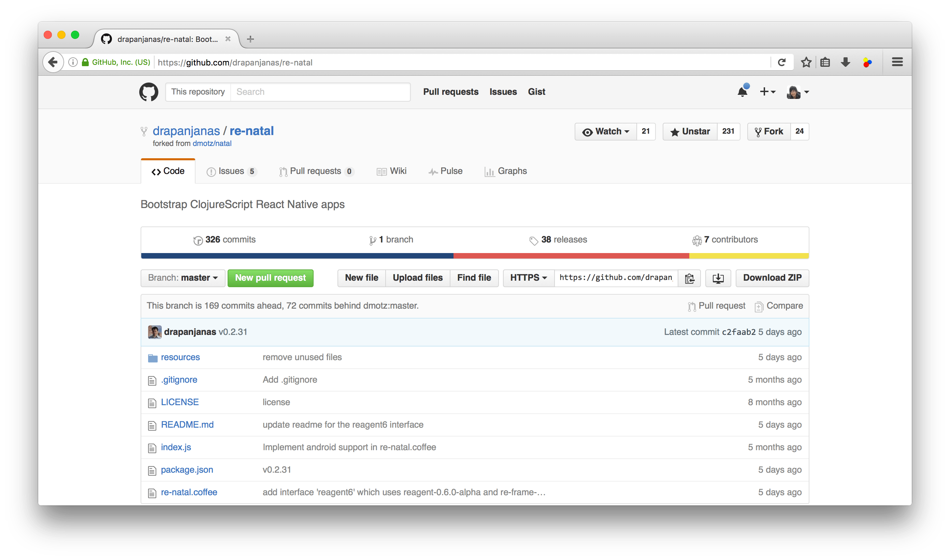Open dmotz/natal upstream link
This screenshot has width=950, height=560.
pyautogui.click(x=212, y=144)
